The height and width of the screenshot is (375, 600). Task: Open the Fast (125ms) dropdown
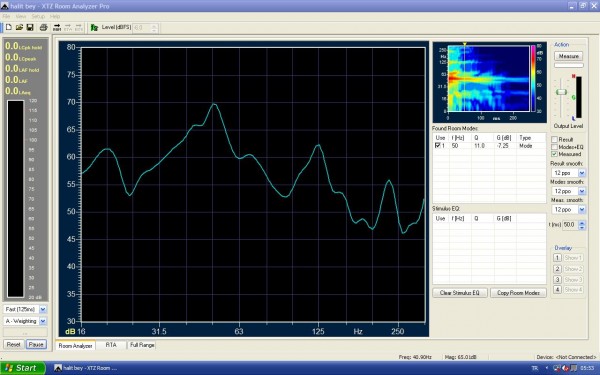[x=43, y=309]
